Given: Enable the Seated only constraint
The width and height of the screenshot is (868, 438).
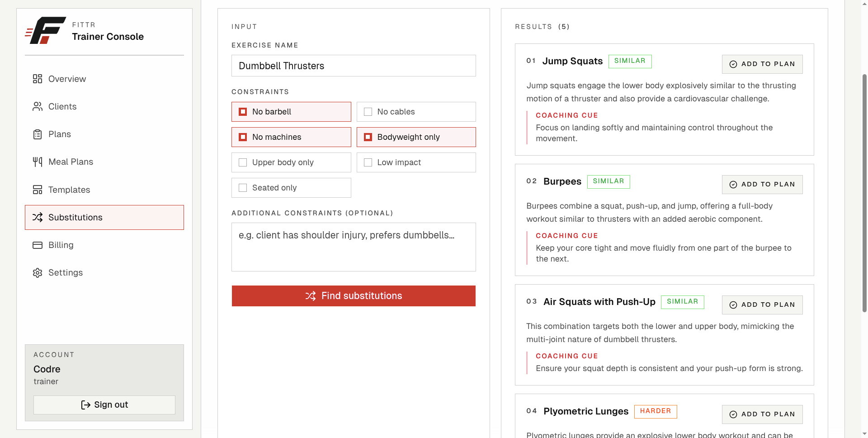Looking at the screenshot, I should [291, 188].
